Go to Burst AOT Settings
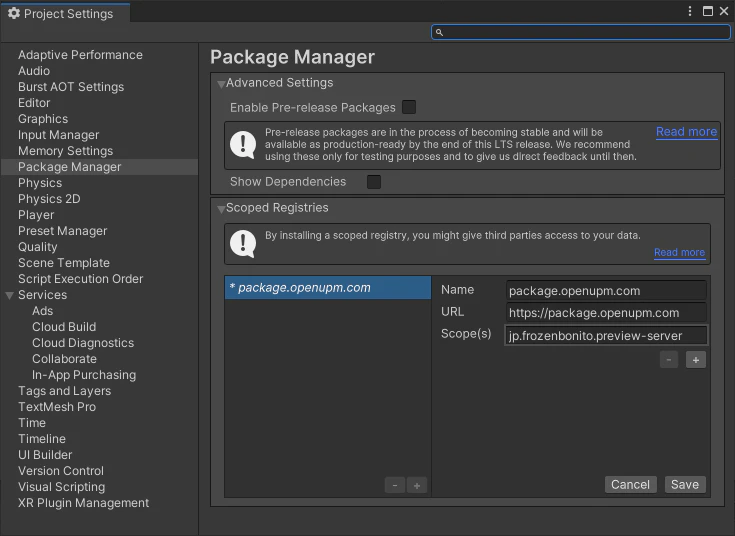 coord(71,87)
